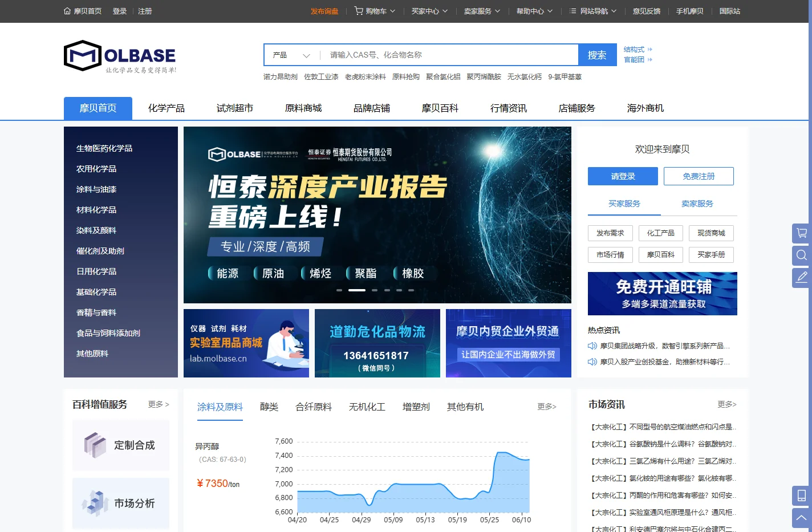Open the 涂料与油漆 category
This screenshot has height=532, width=812.
pos(96,189)
